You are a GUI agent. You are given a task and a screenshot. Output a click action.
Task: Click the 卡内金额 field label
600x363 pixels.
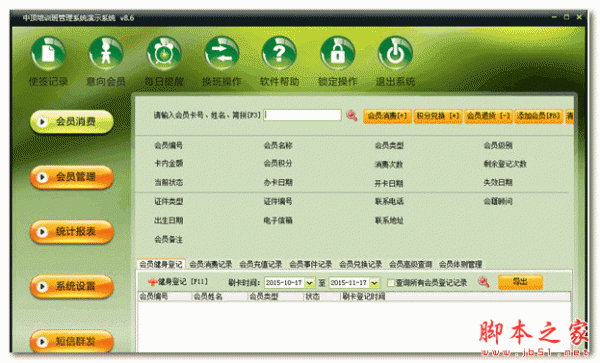pos(169,164)
